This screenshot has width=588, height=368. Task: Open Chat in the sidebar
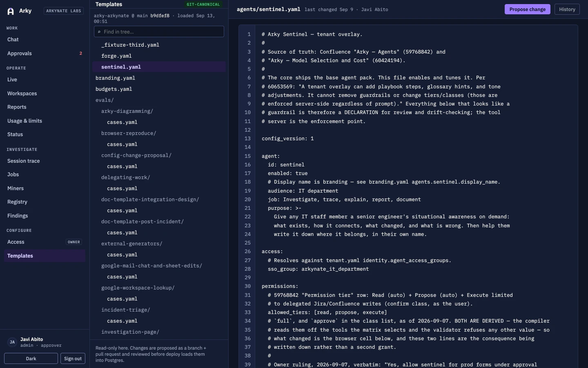[x=45, y=40]
